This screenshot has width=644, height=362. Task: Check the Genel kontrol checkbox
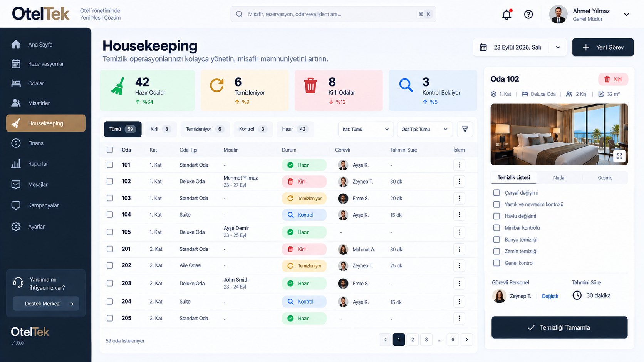tap(497, 263)
